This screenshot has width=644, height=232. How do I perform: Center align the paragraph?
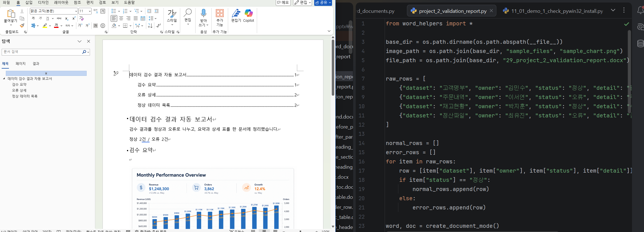[121, 18]
